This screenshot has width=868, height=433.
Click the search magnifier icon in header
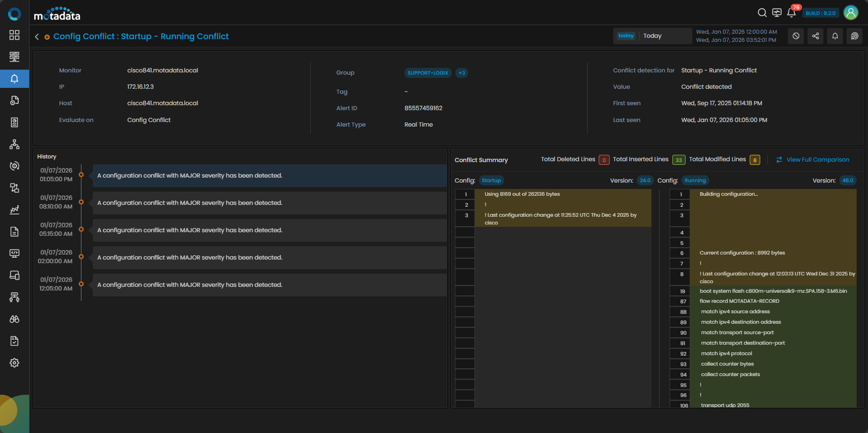[762, 13]
